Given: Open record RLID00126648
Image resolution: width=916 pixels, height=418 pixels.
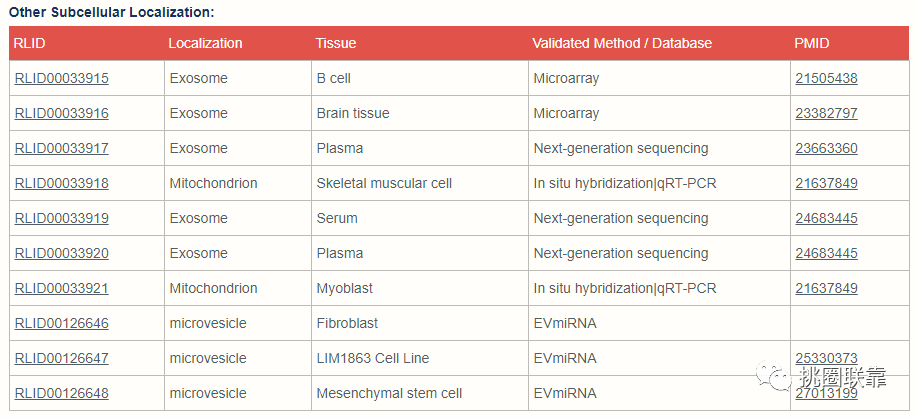Looking at the screenshot, I should coord(61,393).
